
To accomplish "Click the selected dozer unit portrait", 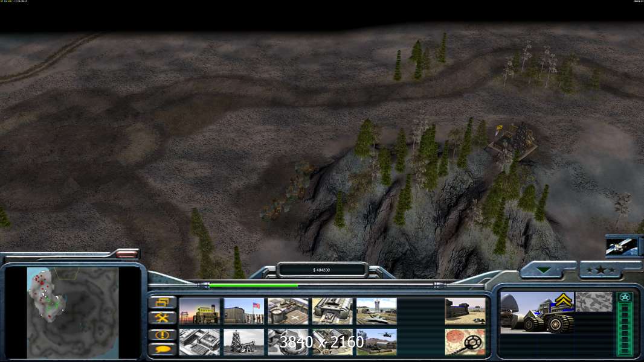I will (537, 313).
